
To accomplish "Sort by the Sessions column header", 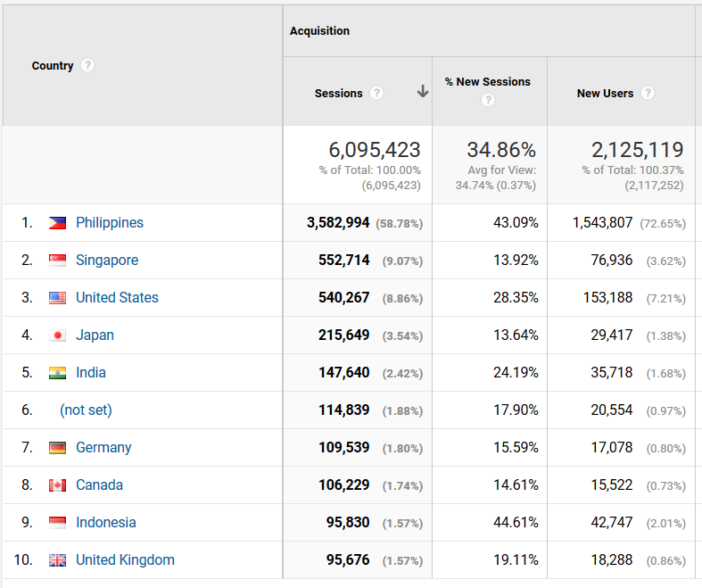I will [338, 93].
